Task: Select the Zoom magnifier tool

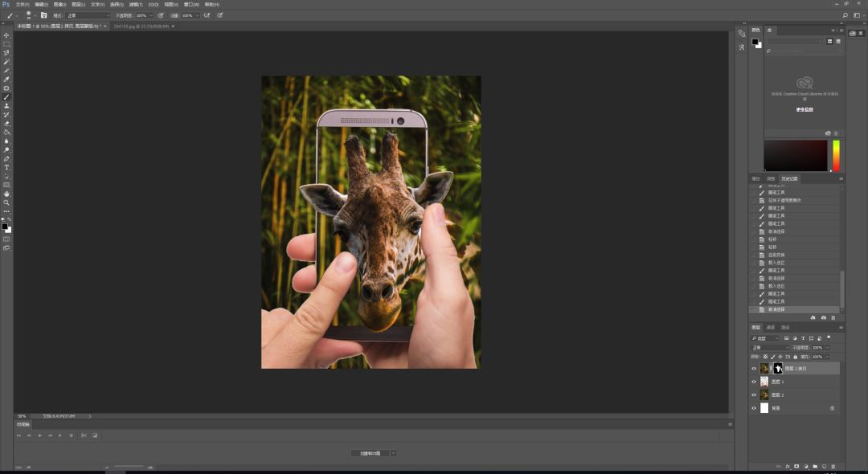Action: (6, 202)
